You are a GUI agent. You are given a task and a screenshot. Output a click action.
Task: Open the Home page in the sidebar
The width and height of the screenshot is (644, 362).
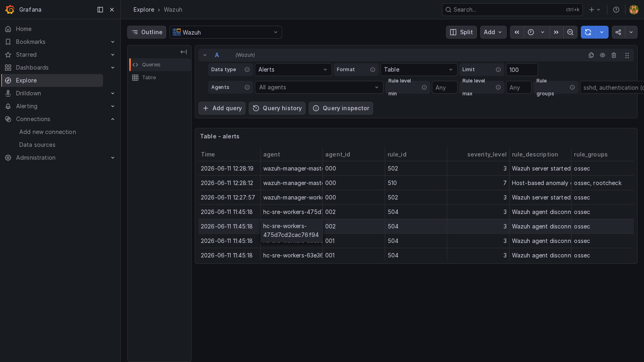point(24,29)
